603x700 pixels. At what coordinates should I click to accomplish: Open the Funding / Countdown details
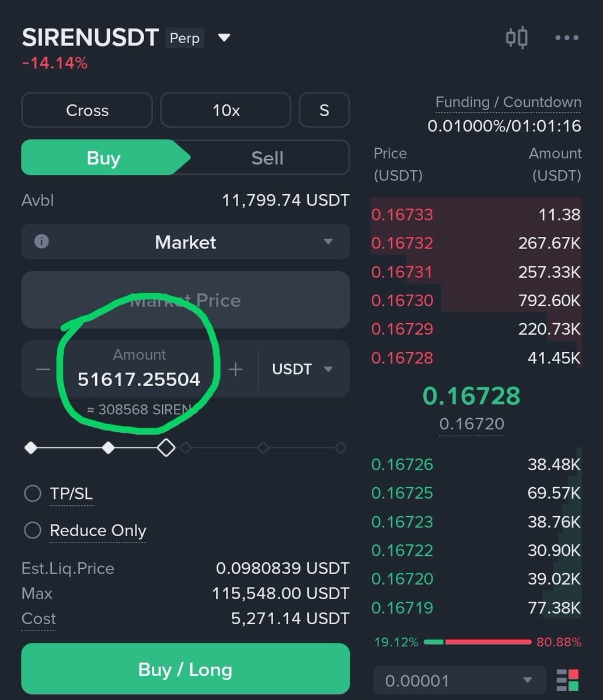tap(508, 102)
